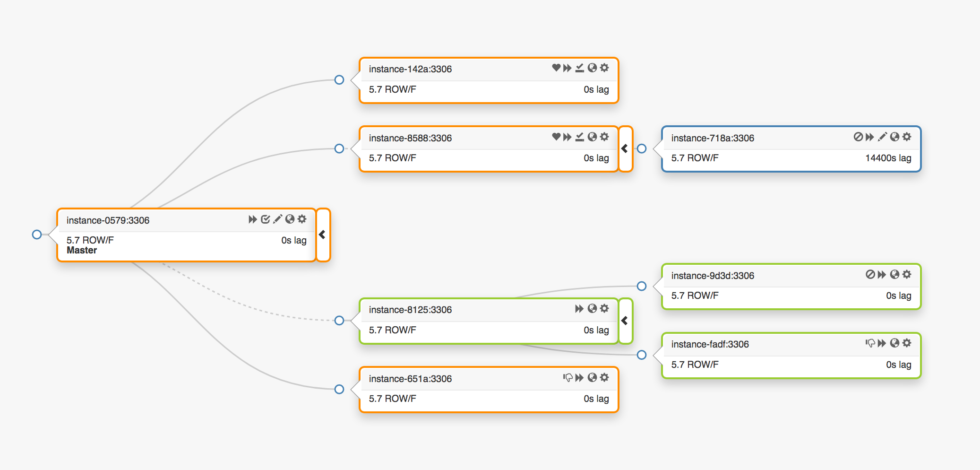Viewport: 980px width, 470px height.
Task: Click the prohibited circle icon on instance-9d3d
Action: pyautogui.click(x=870, y=275)
